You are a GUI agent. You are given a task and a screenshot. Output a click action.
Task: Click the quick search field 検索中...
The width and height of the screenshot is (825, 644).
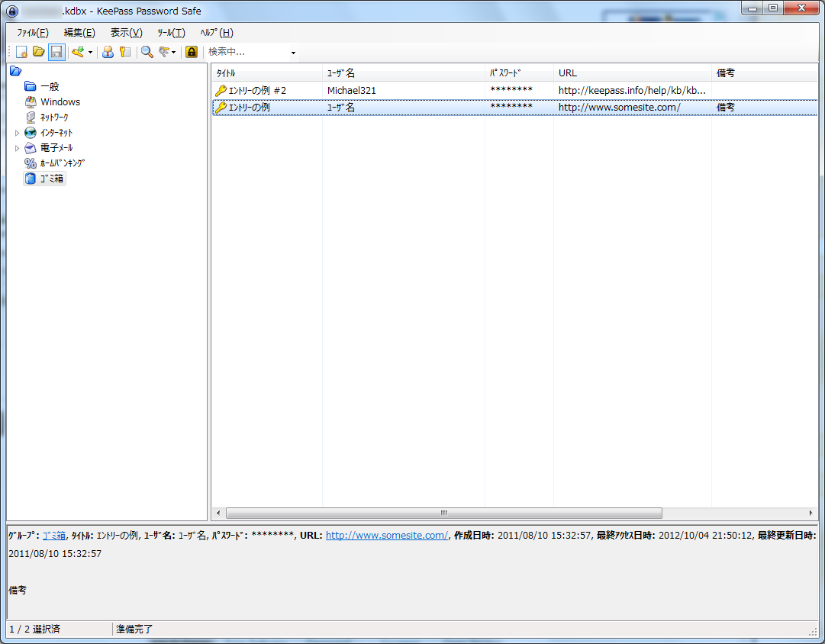(247, 52)
